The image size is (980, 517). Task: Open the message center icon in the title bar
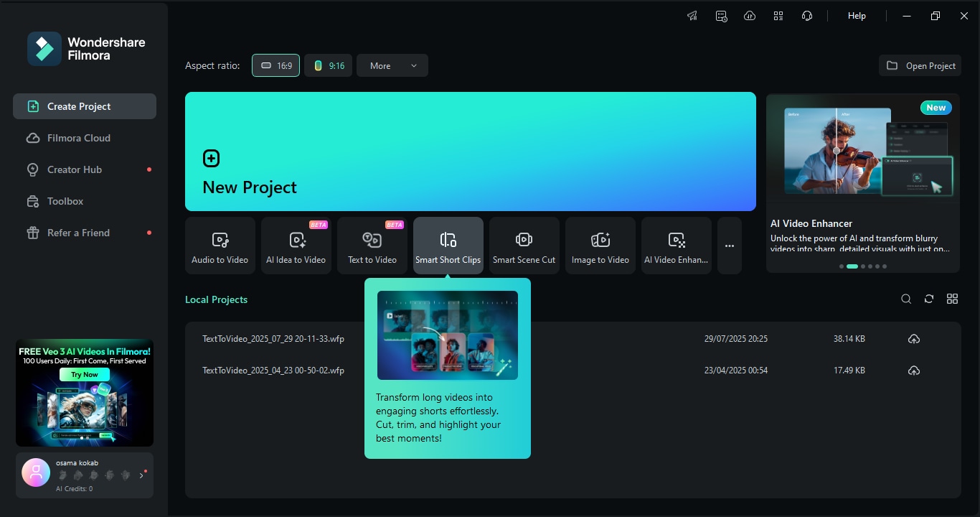click(x=721, y=16)
